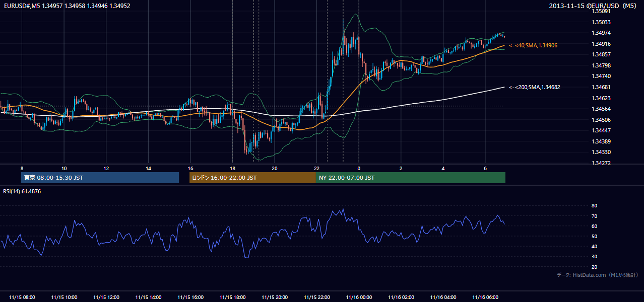Click the RSI(14) 61.4876 indicator label

22,191
